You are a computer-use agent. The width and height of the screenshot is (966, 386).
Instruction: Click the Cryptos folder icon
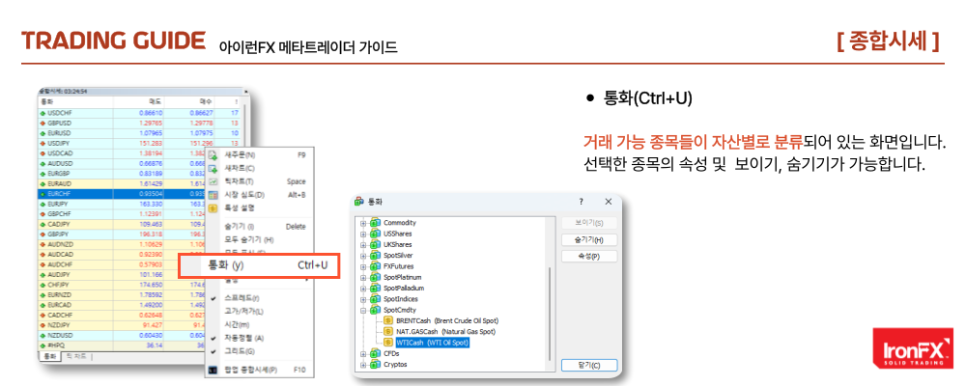[x=375, y=364]
